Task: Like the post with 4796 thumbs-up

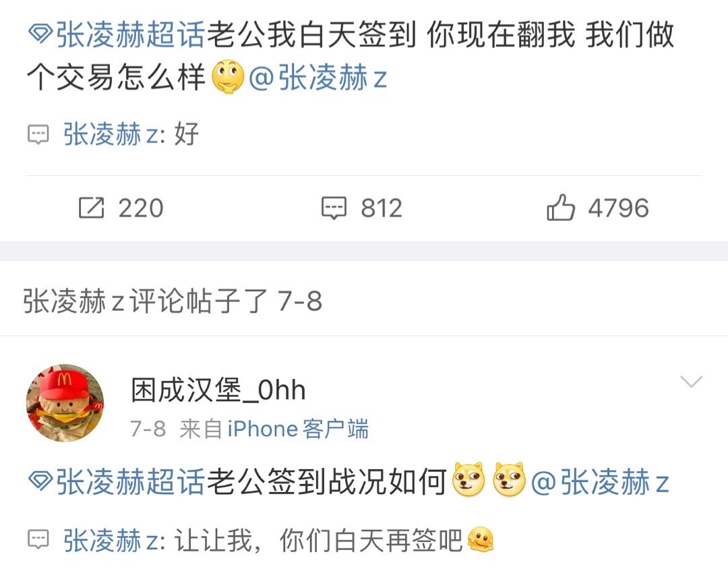Action: point(561,207)
